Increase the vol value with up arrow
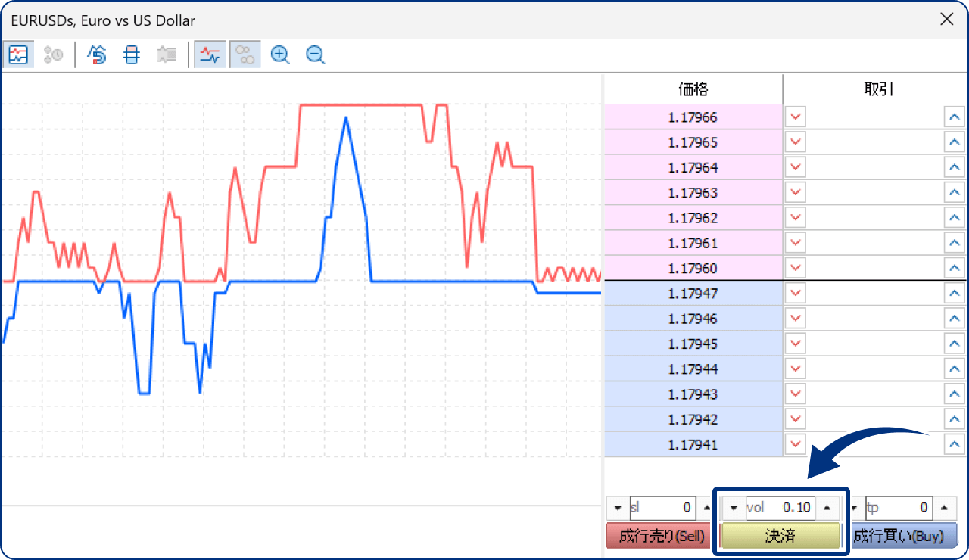 (x=827, y=508)
